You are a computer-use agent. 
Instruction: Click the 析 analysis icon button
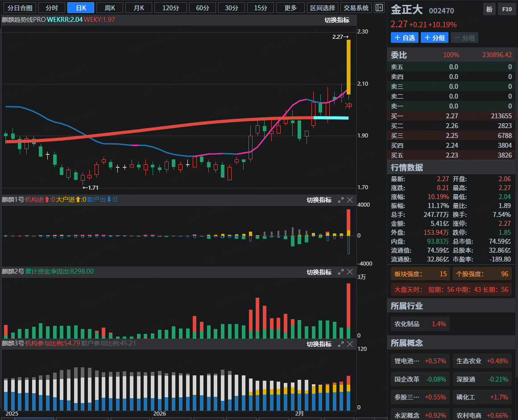tap(489, 9)
